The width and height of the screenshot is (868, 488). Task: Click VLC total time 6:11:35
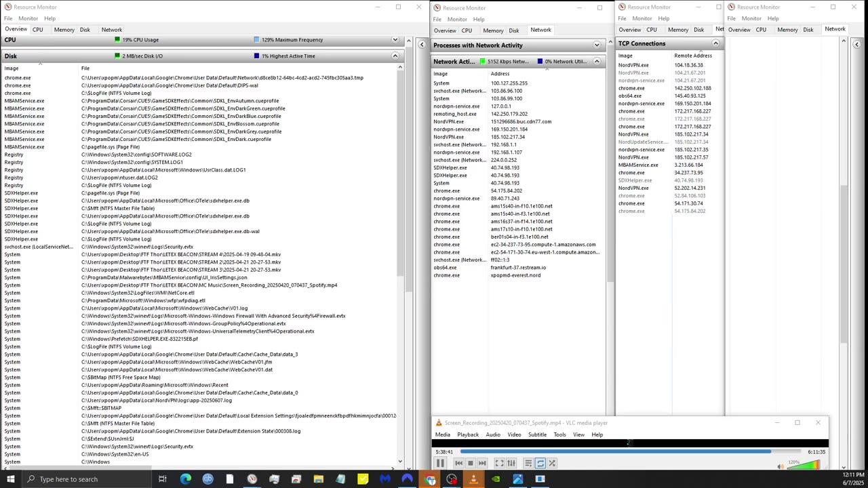click(816, 452)
